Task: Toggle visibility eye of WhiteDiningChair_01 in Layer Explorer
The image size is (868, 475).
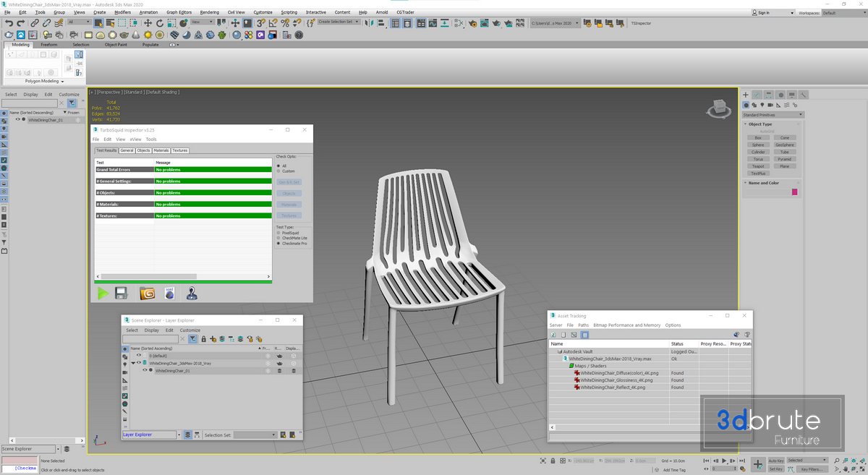Action: 145,370
